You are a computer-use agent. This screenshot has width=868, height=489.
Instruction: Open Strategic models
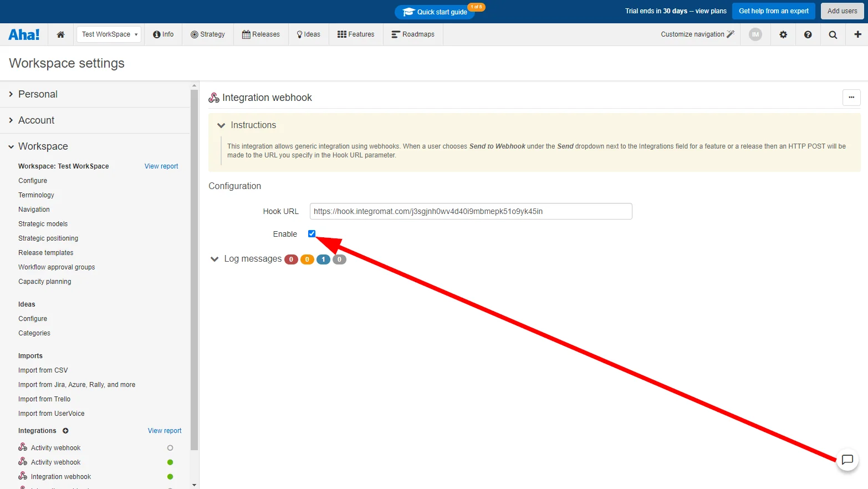click(x=43, y=224)
